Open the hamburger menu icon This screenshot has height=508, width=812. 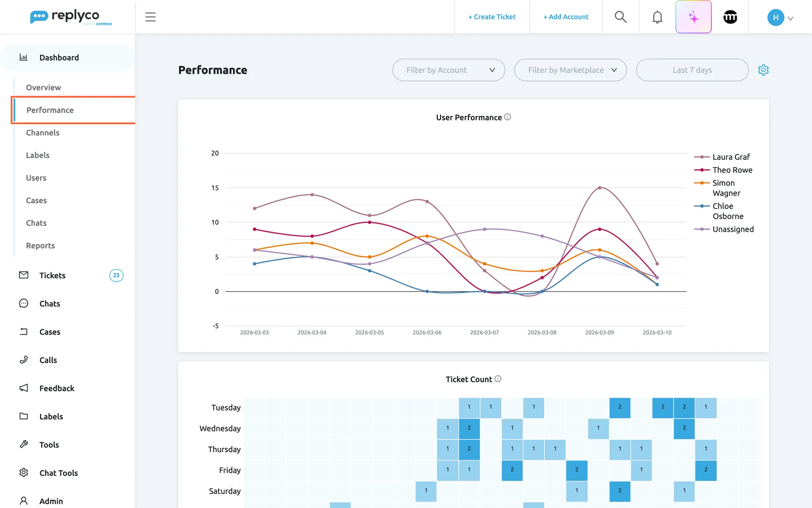[150, 17]
